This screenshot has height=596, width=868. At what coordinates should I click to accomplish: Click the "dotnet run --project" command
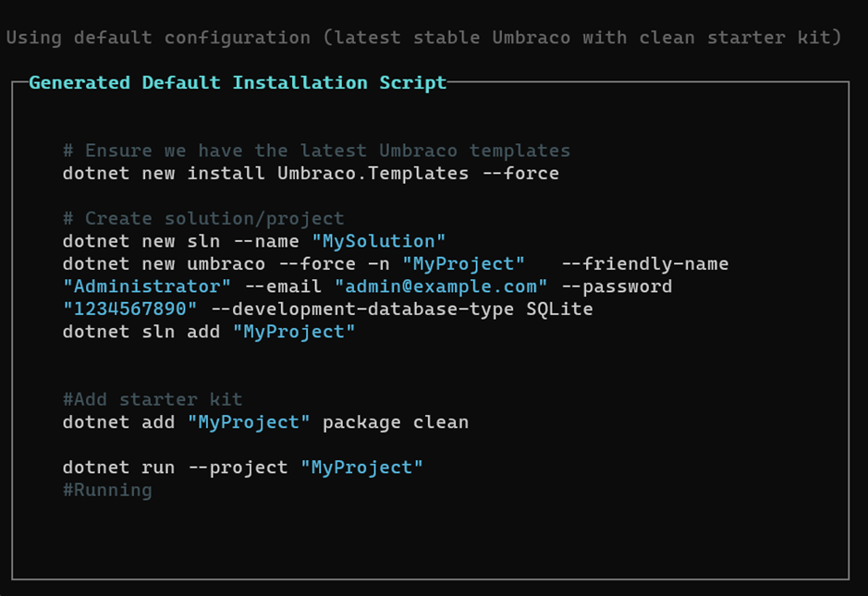click(176, 468)
